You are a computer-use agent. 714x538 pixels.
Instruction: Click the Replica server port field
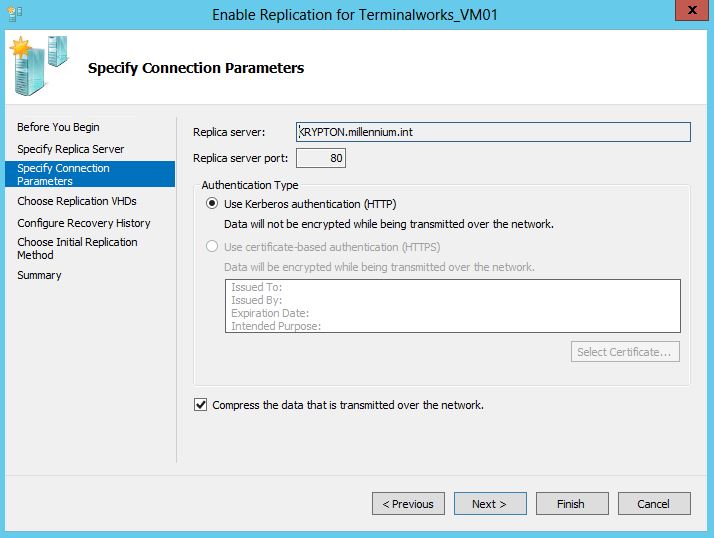pos(321,158)
